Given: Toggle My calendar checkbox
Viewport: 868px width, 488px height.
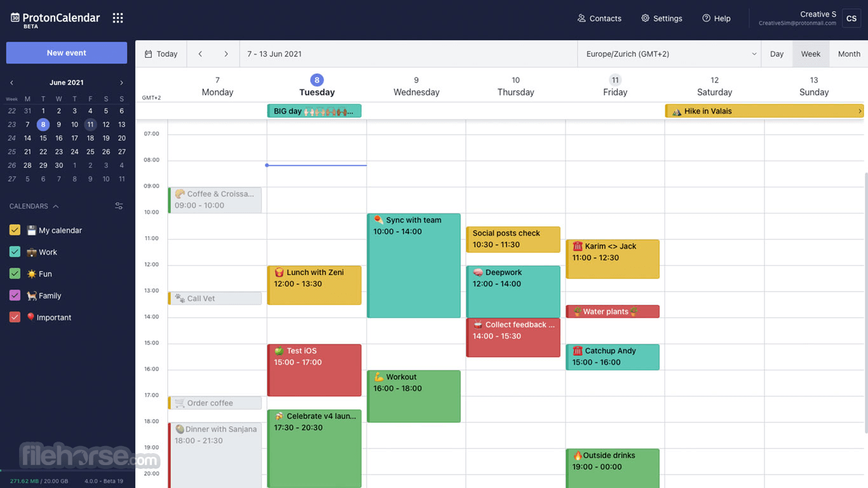Looking at the screenshot, I should coord(15,230).
